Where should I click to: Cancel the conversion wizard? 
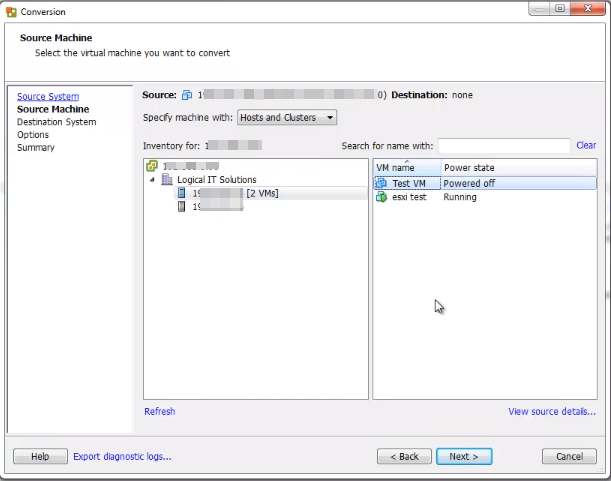pyautogui.click(x=569, y=456)
